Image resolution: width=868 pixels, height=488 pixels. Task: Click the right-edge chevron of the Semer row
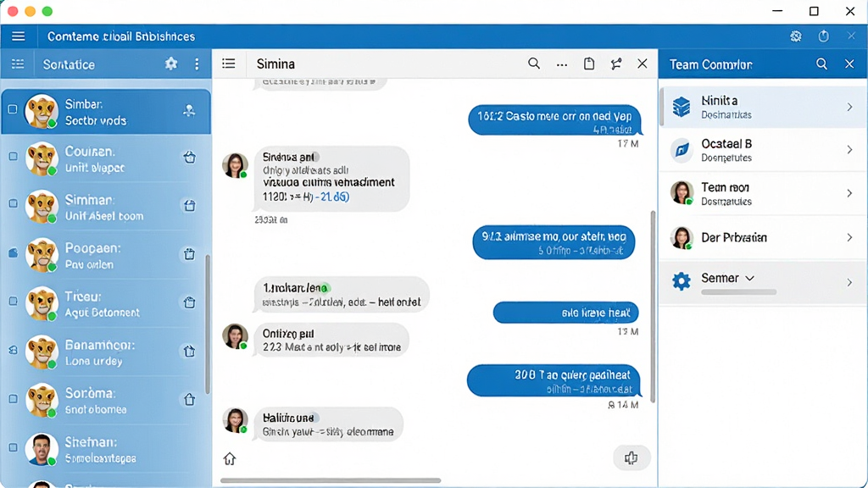pyautogui.click(x=849, y=283)
